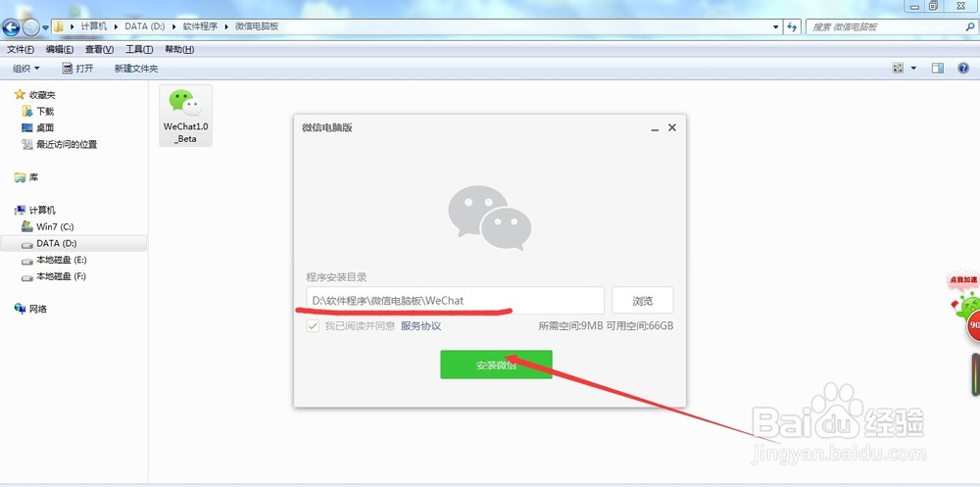The image size is (980, 487).
Task: Minimize the 微信电脑版 installer dialog
Action: coord(655,128)
